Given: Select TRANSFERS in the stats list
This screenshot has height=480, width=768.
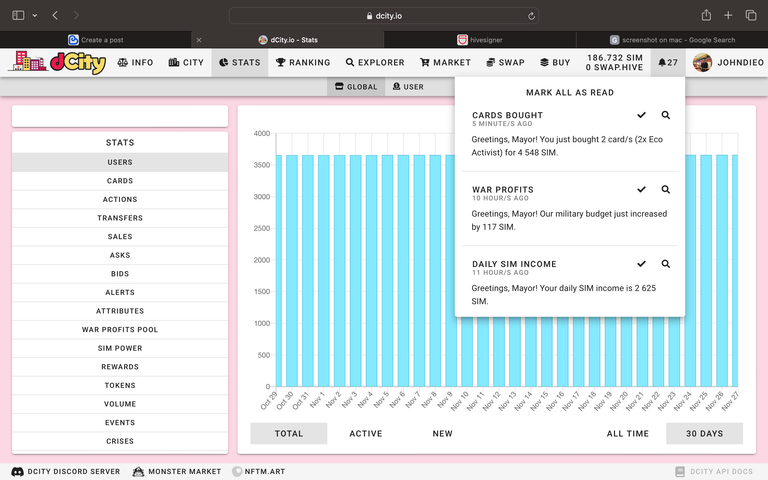Looking at the screenshot, I should point(120,218).
